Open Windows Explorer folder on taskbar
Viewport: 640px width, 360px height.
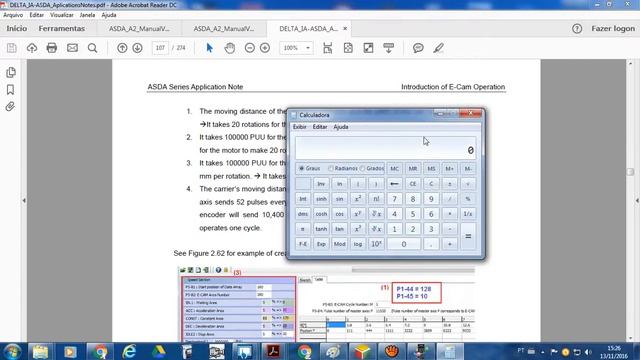40,351
